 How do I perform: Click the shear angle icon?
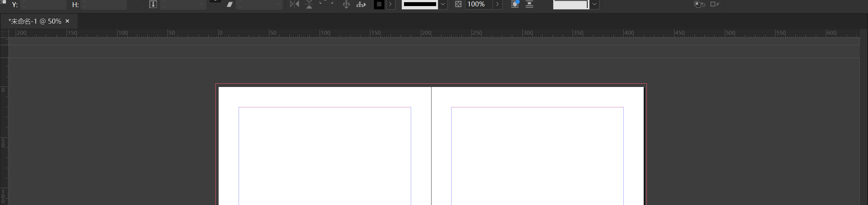click(230, 4)
